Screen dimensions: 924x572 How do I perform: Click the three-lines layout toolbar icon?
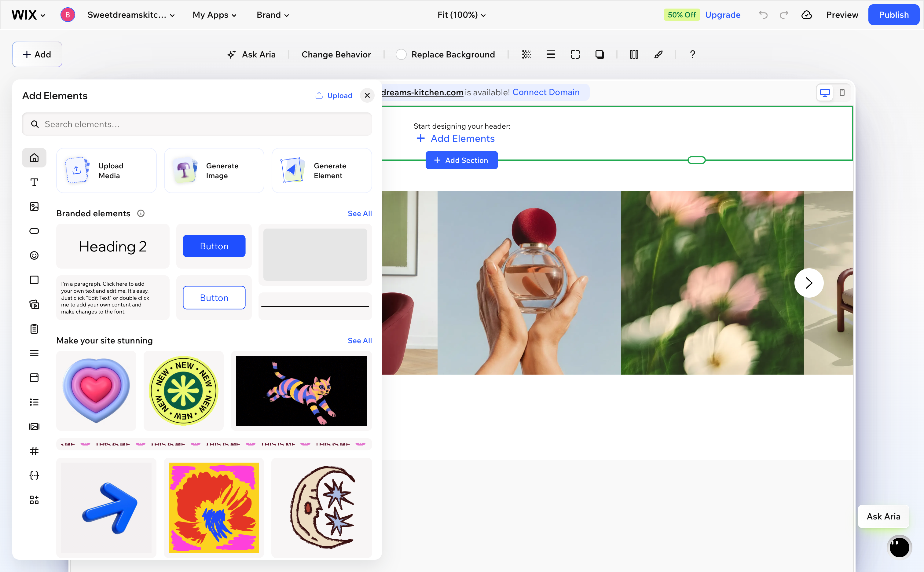[551, 54]
